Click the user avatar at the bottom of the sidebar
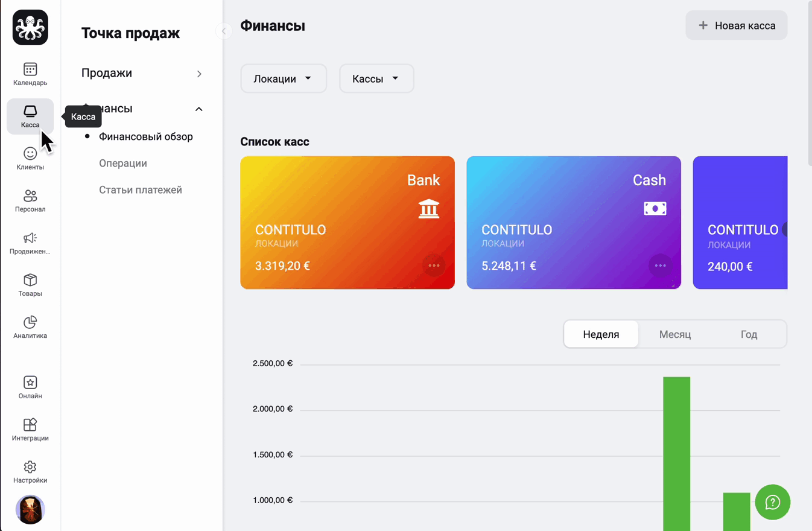This screenshot has height=531, width=812. click(30, 510)
